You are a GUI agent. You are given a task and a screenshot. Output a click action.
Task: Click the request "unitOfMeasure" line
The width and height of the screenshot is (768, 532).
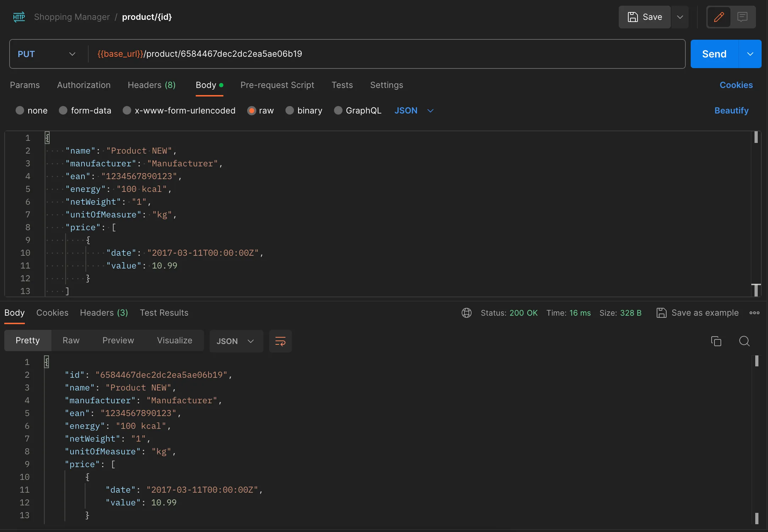[x=121, y=215]
